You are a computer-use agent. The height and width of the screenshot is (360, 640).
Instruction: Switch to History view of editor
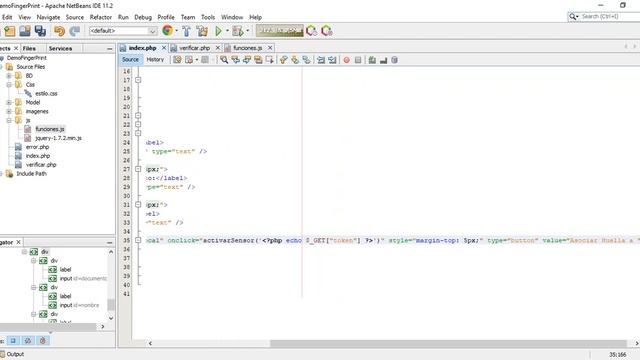tap(155, 60)
